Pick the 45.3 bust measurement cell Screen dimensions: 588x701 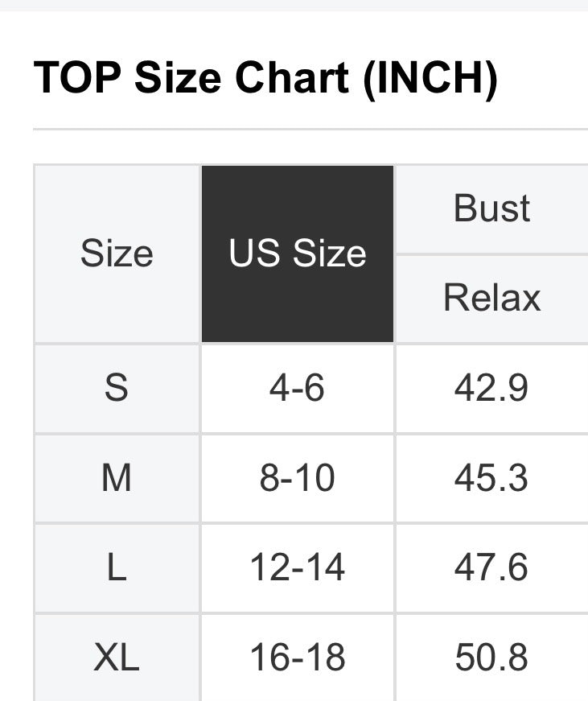[x=491, y=478]
